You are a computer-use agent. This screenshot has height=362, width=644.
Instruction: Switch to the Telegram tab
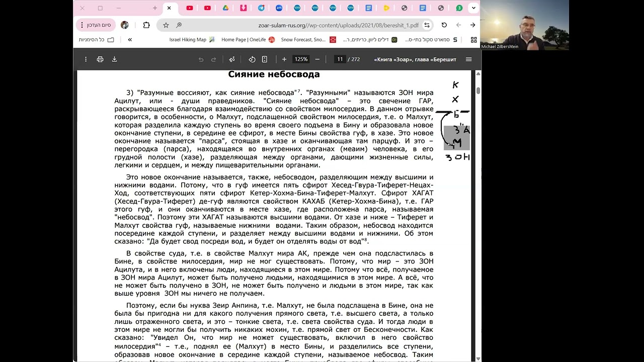tap(261, 8)
